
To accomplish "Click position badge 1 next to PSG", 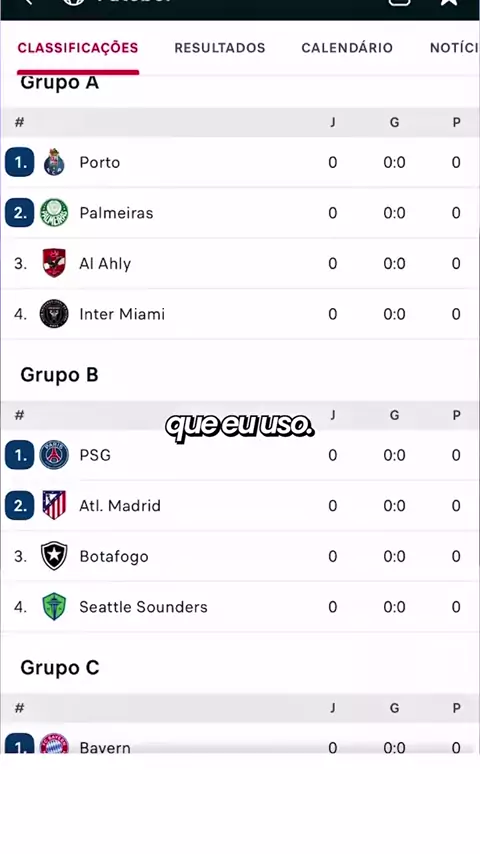I will point(20,455).
